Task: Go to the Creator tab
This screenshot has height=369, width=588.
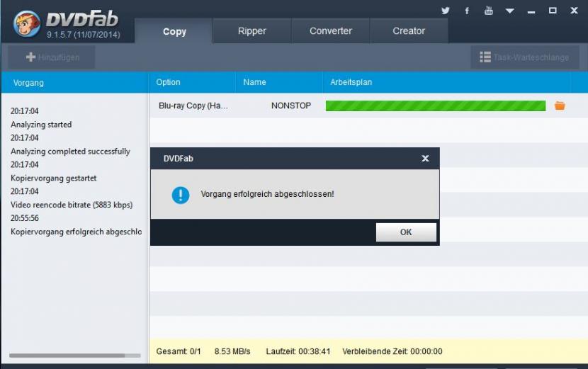Action: click(409, 31)
